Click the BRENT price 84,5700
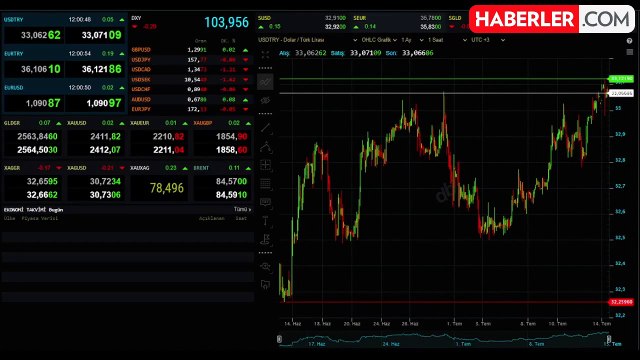This screenshot has width=640, height=360. click(231, 181)
